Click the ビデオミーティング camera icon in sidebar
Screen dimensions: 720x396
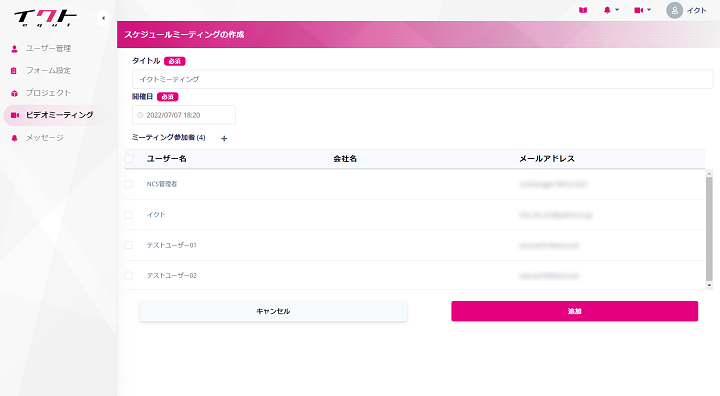[15, 115]
